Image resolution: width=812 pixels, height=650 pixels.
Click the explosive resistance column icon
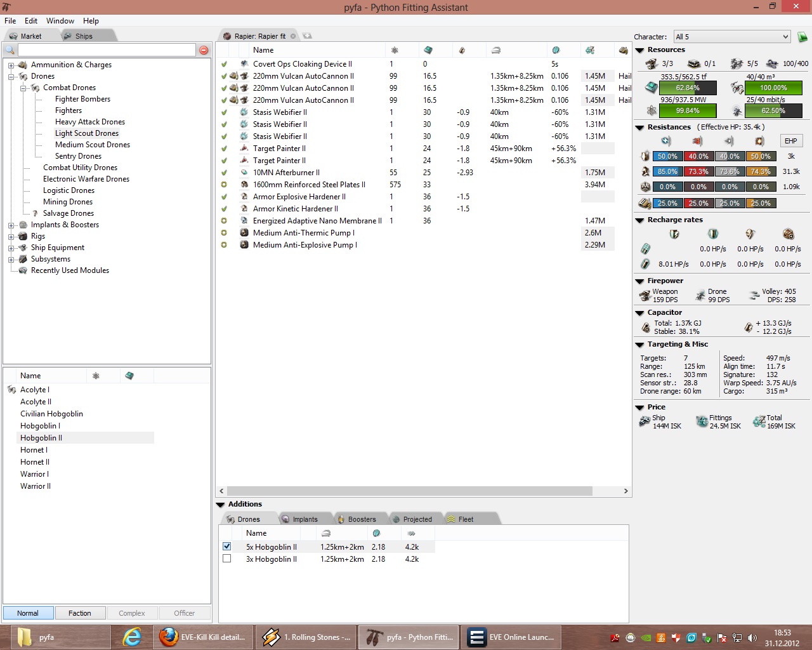click(x=760, y=141)
